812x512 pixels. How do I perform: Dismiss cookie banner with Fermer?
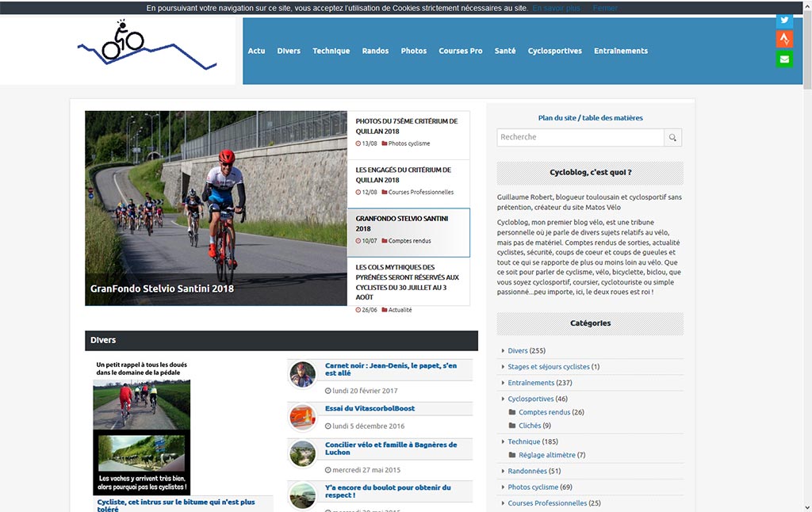pos(605,8)
